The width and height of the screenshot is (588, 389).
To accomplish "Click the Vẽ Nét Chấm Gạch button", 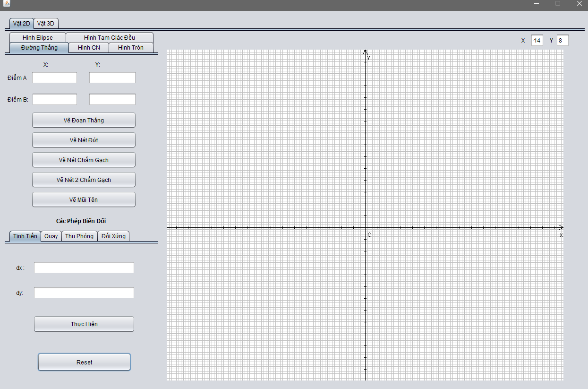I will point(84,160).
